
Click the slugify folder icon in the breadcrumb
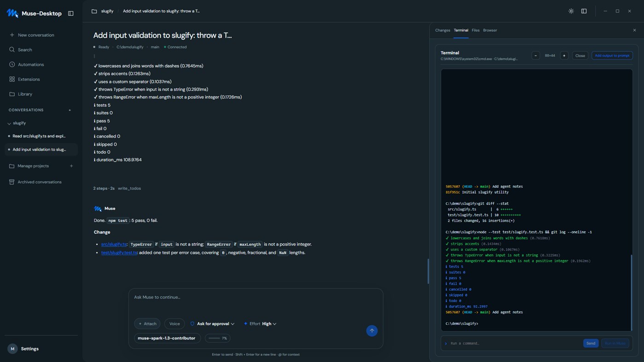[x=94, y=11]
